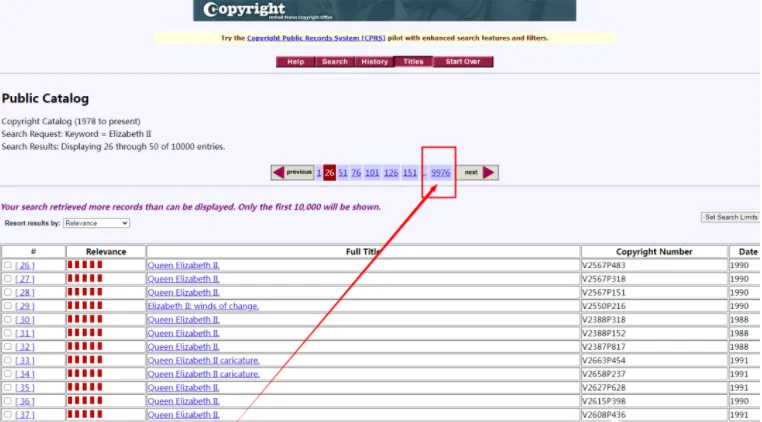
Task: Open the Search menu button
Action: pyautogui.click(x=335, y=62)
